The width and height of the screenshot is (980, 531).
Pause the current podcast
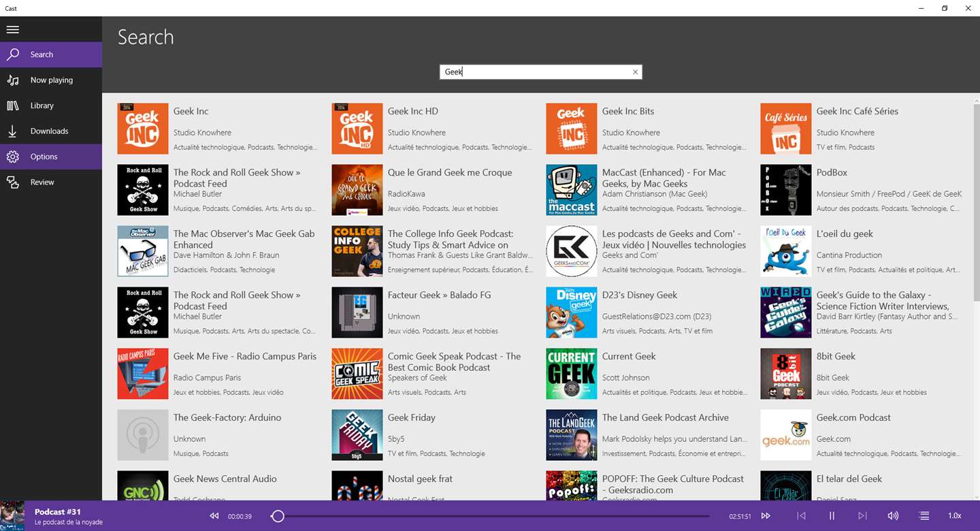coord(832,516)
